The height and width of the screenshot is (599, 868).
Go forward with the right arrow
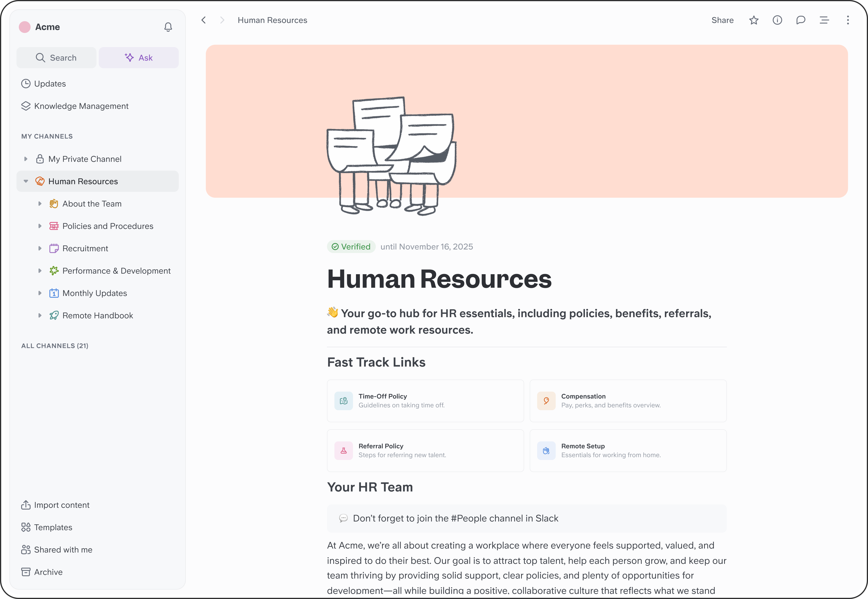click(222, 20)
